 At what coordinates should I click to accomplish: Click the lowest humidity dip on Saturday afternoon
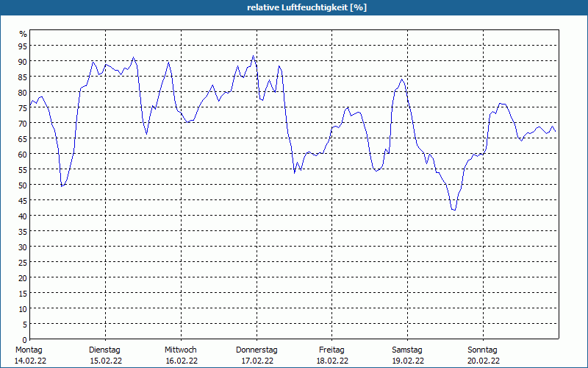(x=453, y=210)
